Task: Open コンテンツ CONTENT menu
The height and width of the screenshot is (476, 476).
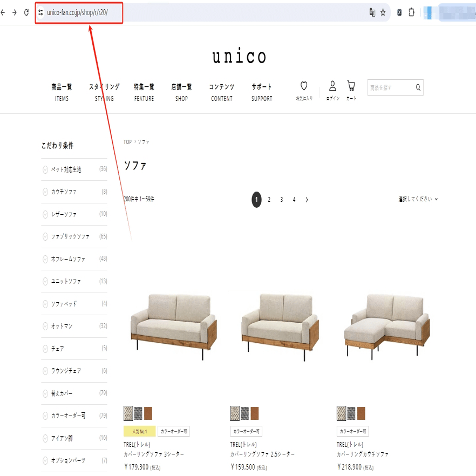Action: [x=222, y=92]
